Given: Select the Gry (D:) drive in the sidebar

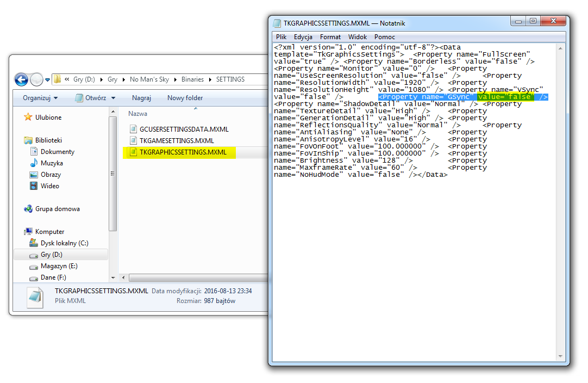Looking at the screenshot, I should (52, 255).
